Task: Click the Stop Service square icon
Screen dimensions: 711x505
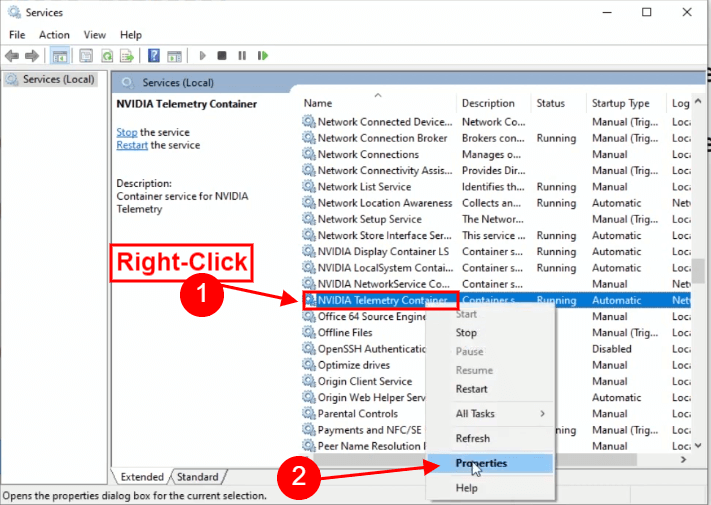Action: [222, 56]
